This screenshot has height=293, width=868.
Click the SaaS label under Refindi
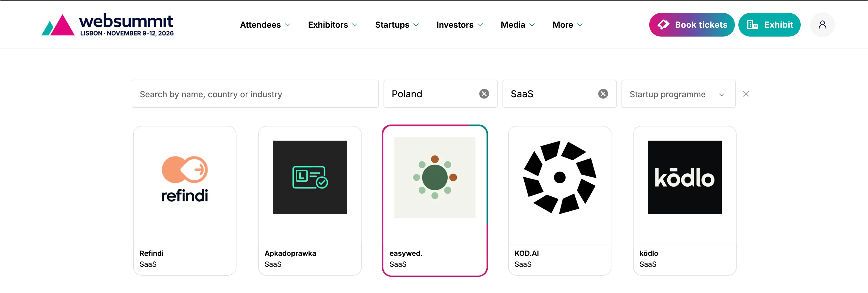click(148, 264)
